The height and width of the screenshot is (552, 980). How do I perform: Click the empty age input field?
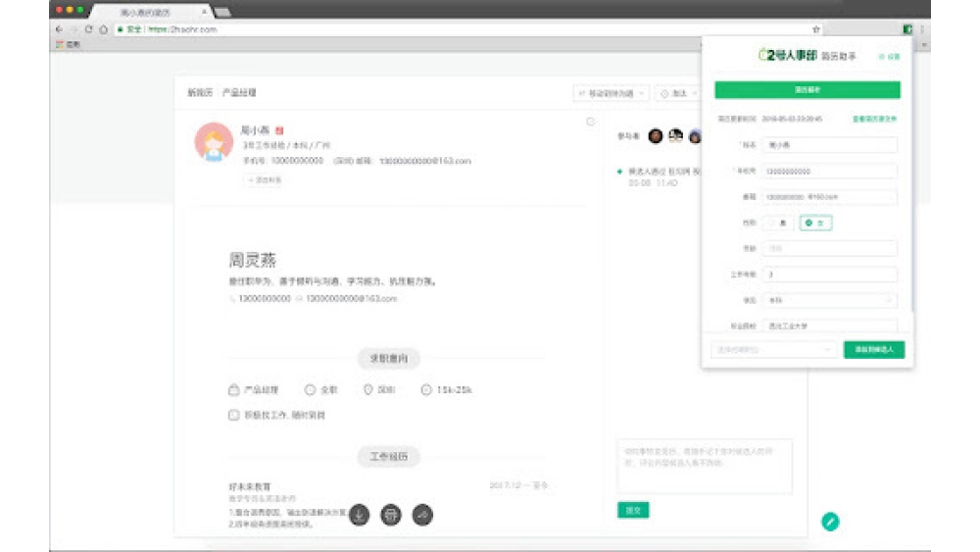pyautogui.click(x=829, y=248)
